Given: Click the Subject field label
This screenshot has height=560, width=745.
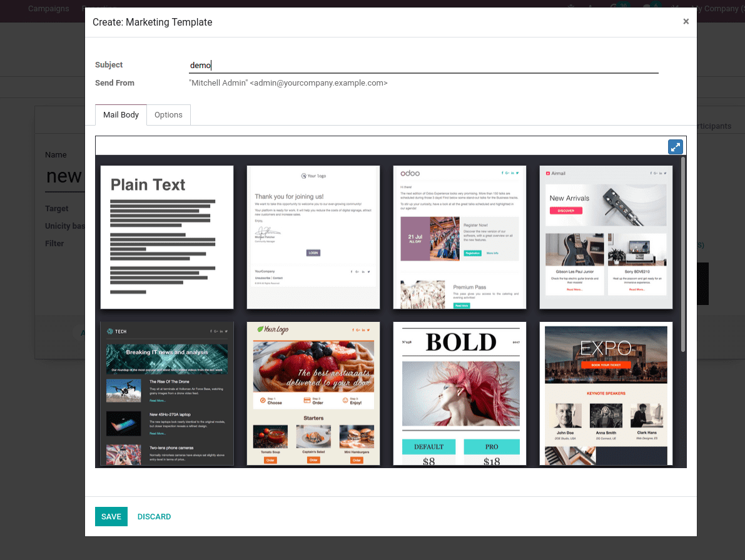Looking at the screenshot, I should click(109, 65).
